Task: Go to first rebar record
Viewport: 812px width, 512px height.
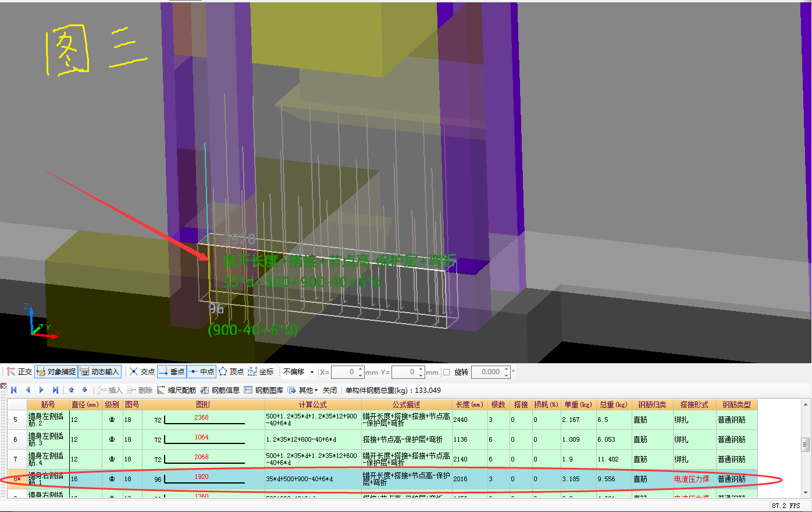Action: tap(14, 390)
